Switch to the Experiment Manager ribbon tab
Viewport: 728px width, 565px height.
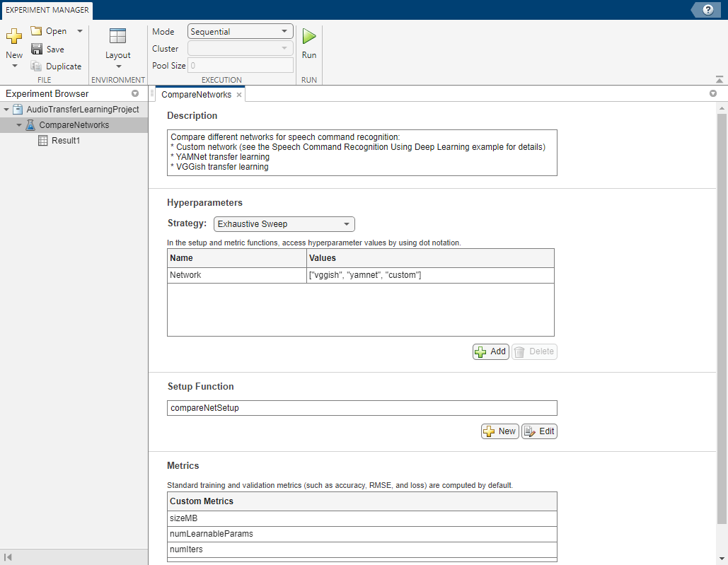pos(47,10)
